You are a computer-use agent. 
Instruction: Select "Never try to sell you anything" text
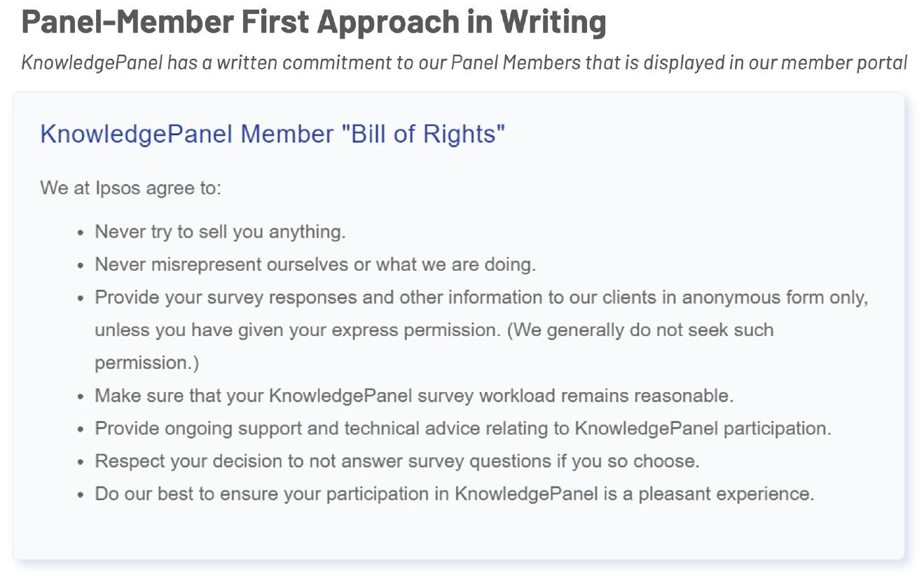coord(220,232)
